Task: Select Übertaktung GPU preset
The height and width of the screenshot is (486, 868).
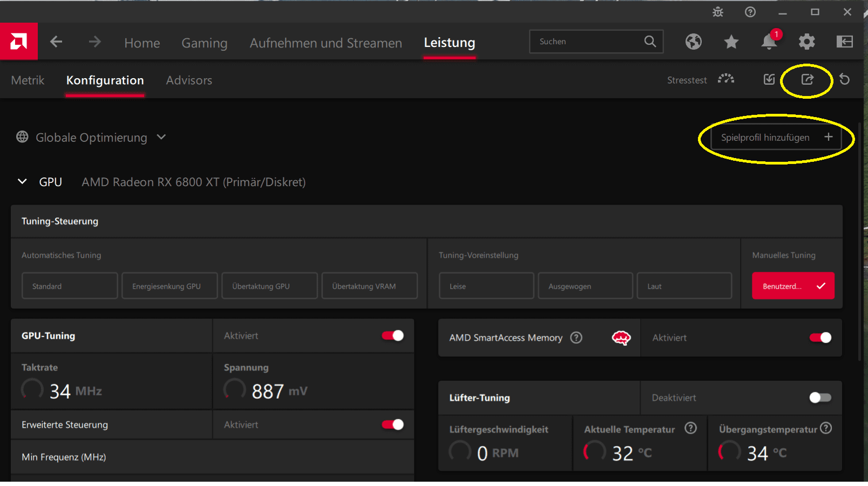Action: [x=269, y=286]
